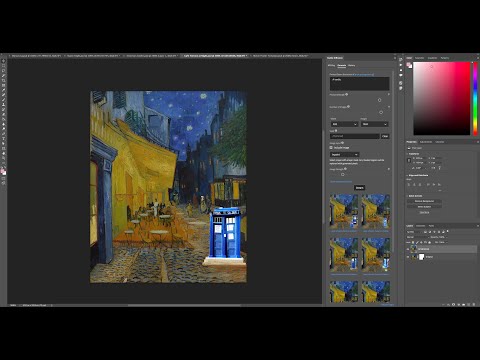Screen dimensions: 480x360
Task: Select the Eraser tool
Action: (x=3, y=114)
